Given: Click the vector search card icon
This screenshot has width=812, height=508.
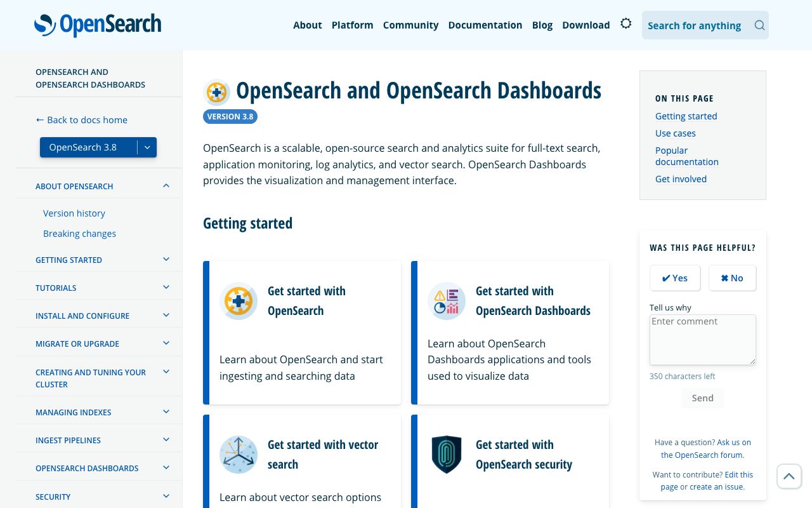Looking at the screenshot, I should pyautogui.click(x=239, y=455).
